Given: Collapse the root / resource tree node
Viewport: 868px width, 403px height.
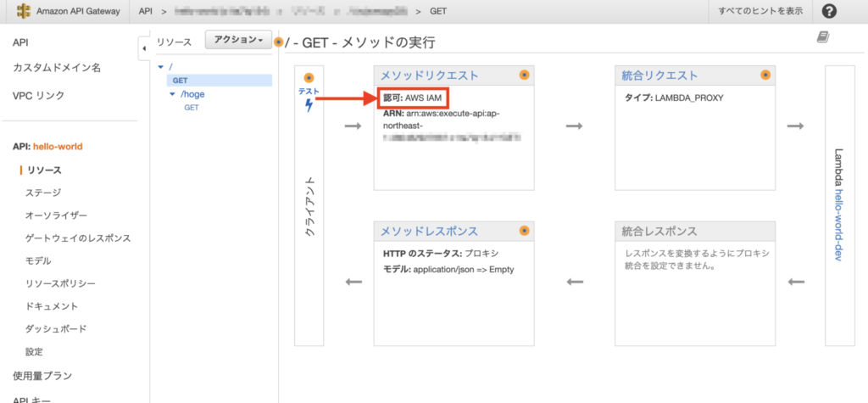Looking at the screenshot, I should (161, 67).
